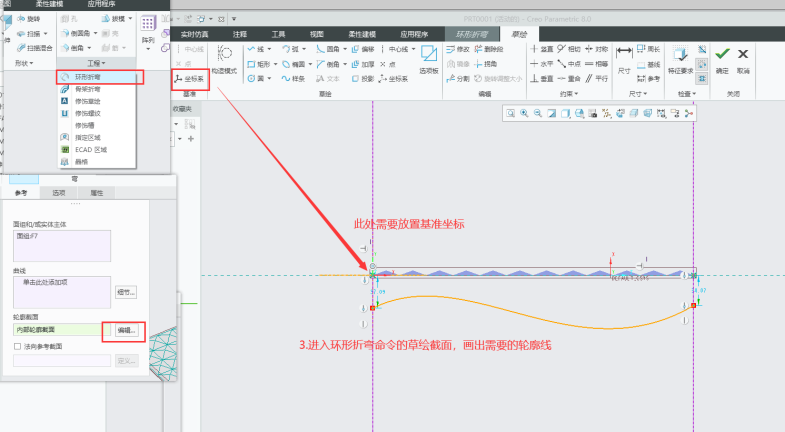Click the green 确定 checkmark
The image size is (785, 432).
pos(722,57)
